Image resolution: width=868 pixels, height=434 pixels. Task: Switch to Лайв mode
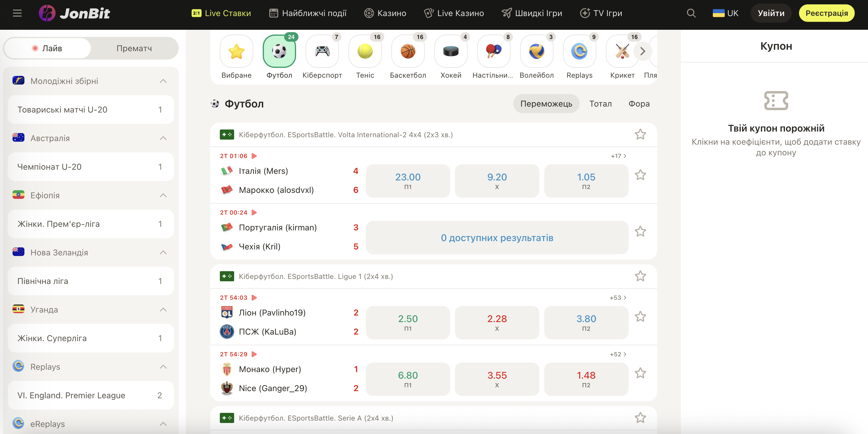[x=48, y=48]
